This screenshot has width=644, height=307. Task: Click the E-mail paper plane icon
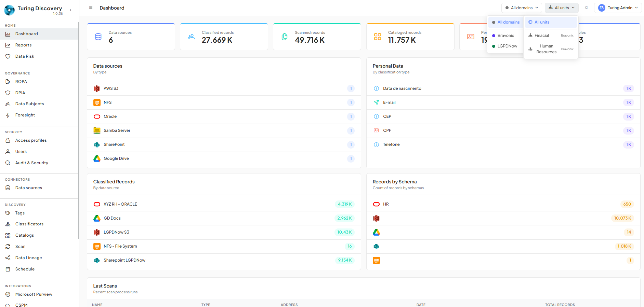point(376,102)
